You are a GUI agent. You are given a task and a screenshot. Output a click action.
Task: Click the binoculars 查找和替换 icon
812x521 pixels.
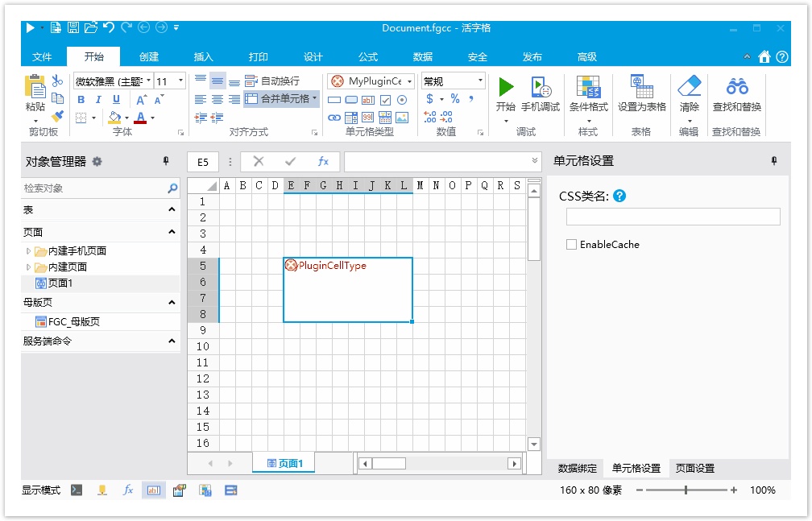(x=737, y=86)
